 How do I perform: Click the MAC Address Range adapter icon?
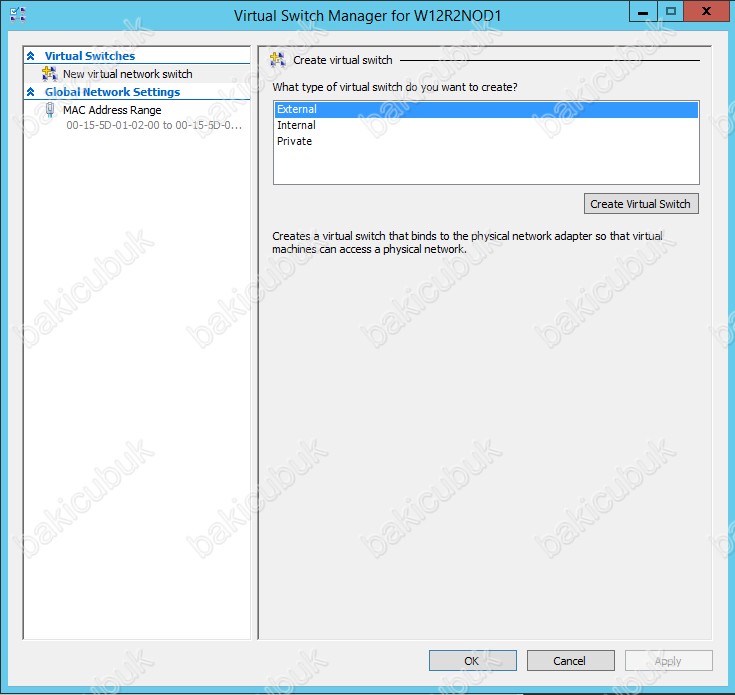click(50, 110)
